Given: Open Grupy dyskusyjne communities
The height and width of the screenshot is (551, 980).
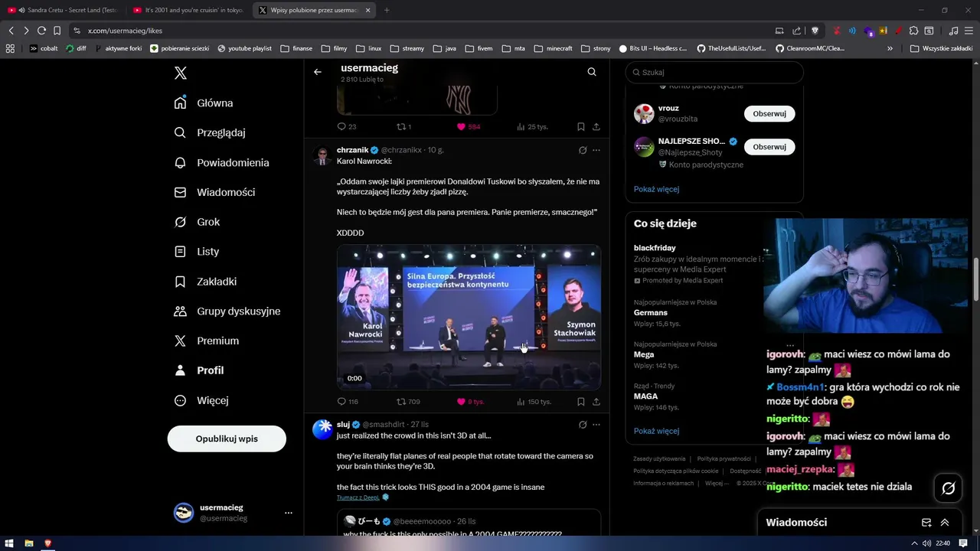Looking at the screenshot, I should [x=227, y=311].
